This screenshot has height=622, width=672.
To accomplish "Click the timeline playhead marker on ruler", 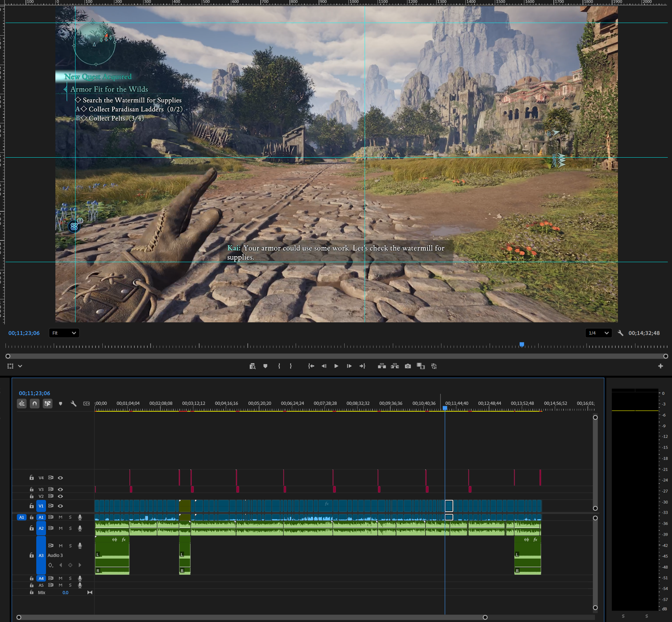I will (x=445, y=408).
